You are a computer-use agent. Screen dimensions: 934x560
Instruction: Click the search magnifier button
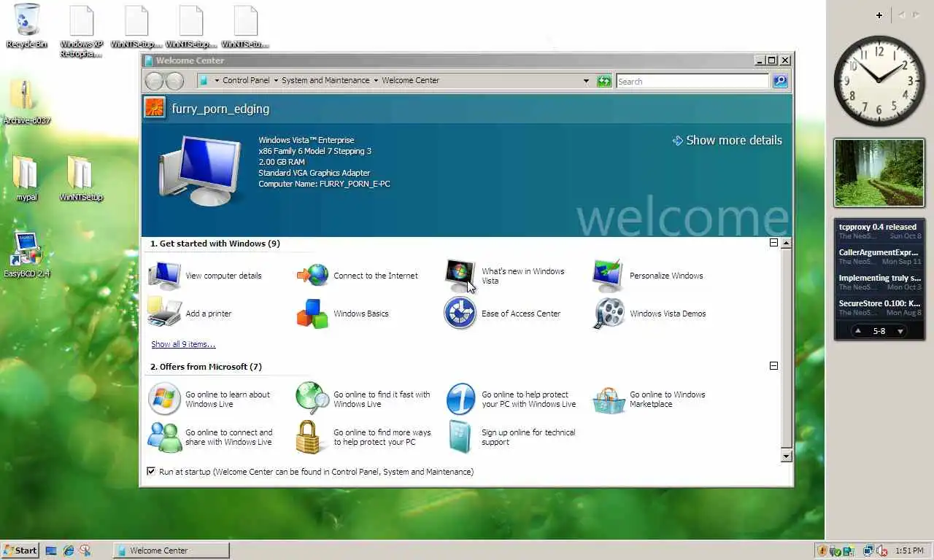pos(780,81)
